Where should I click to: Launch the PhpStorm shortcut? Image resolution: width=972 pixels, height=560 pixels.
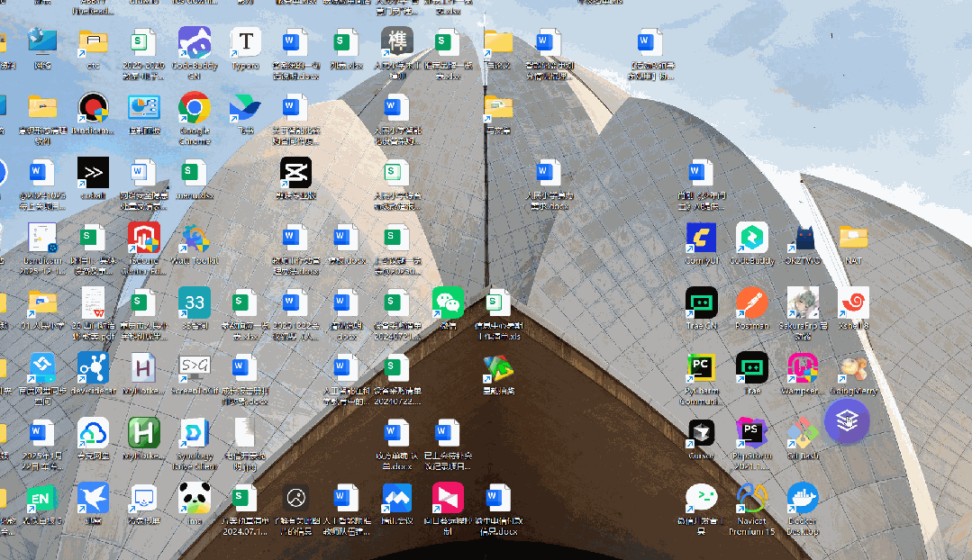(x=752, y=434)
